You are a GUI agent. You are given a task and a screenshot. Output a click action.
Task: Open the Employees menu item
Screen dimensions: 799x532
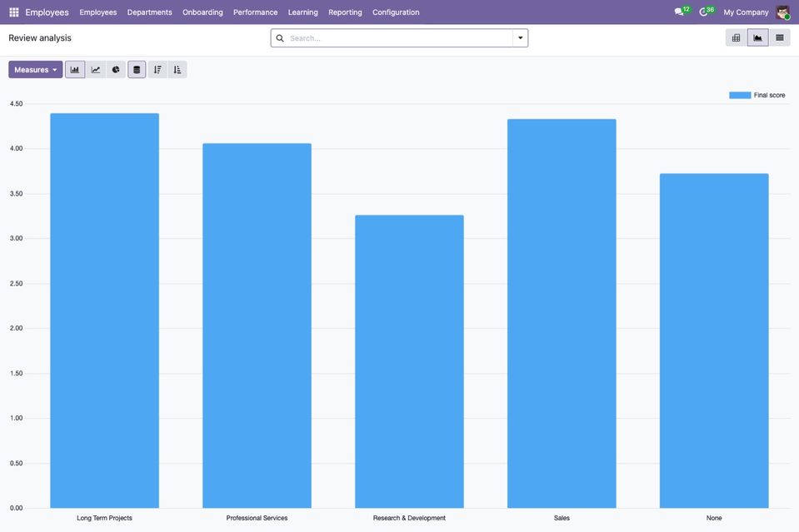97,12
